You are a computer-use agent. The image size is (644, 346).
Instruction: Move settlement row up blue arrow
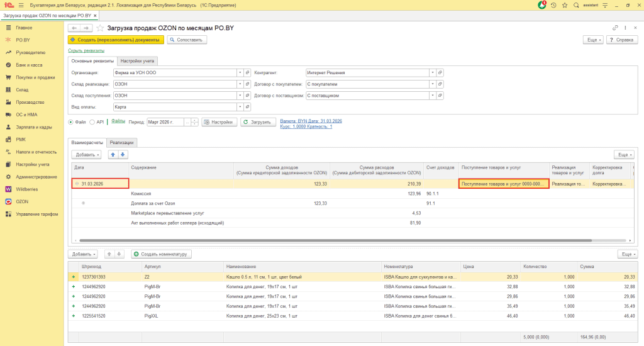[113, 155]
